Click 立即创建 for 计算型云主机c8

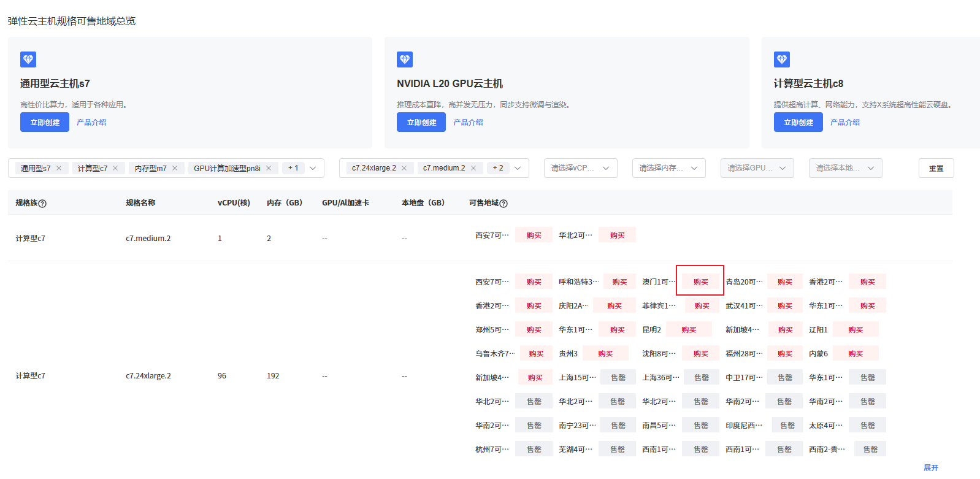(x=798, y=122)
